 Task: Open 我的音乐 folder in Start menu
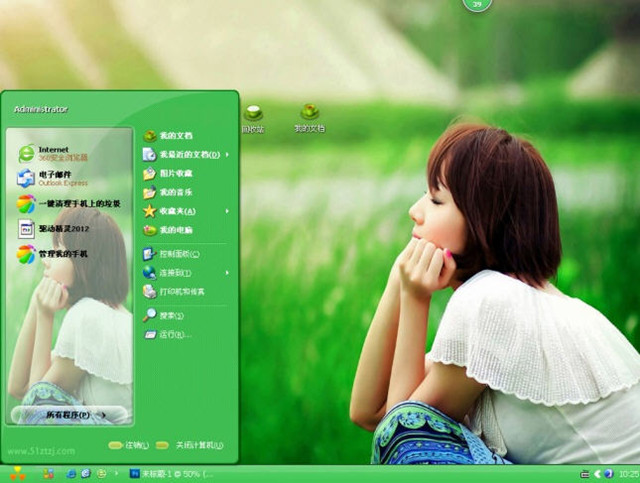(x=168, y=192)
